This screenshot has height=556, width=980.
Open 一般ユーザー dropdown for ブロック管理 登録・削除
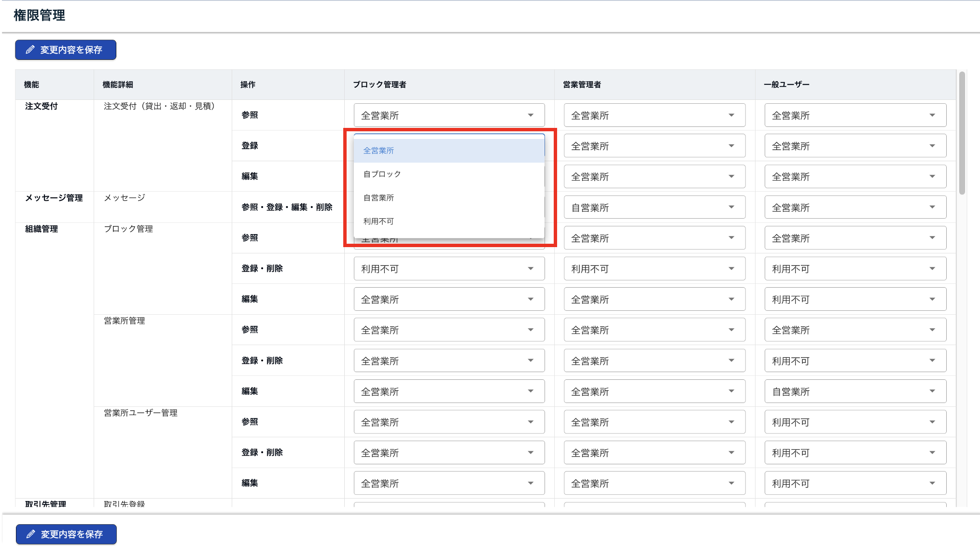(x=855, y=269)
